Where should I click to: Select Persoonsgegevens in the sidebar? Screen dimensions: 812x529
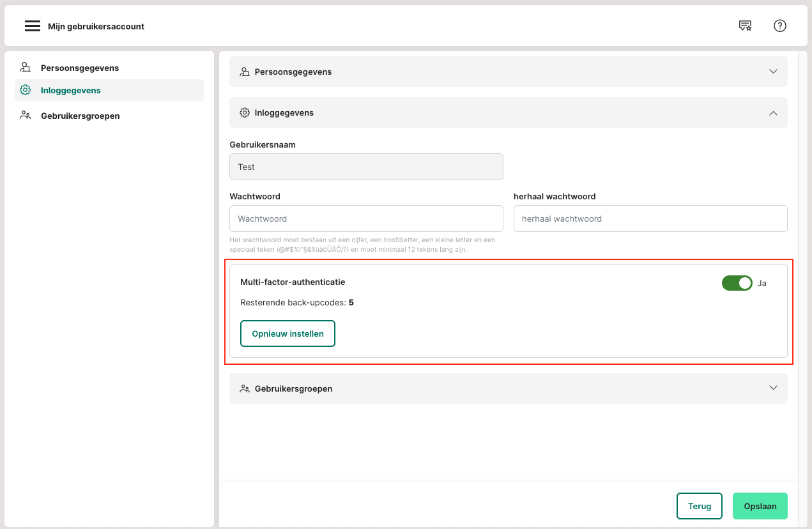click(x=80, y=68)
